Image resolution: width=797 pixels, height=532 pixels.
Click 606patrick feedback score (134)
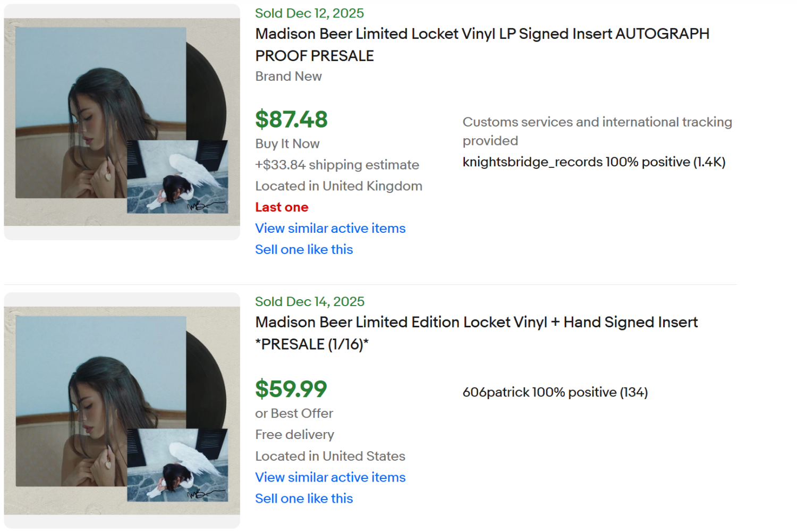[x=633, y=392]
